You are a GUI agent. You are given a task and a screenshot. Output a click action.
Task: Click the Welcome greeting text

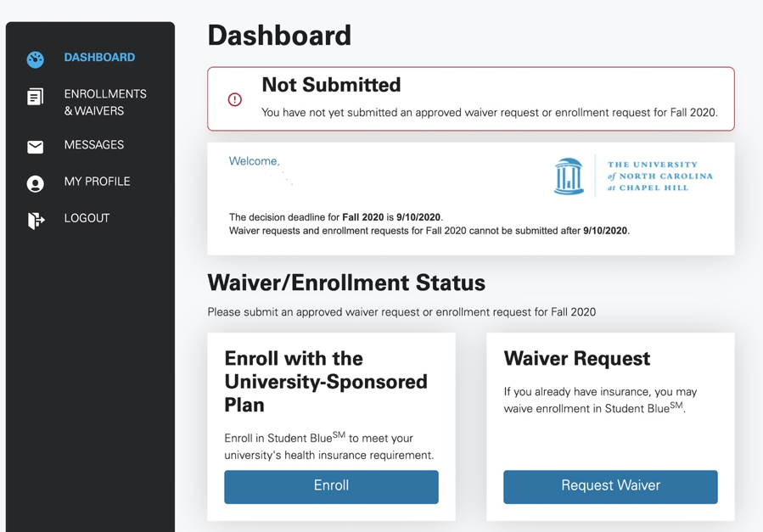254,161
